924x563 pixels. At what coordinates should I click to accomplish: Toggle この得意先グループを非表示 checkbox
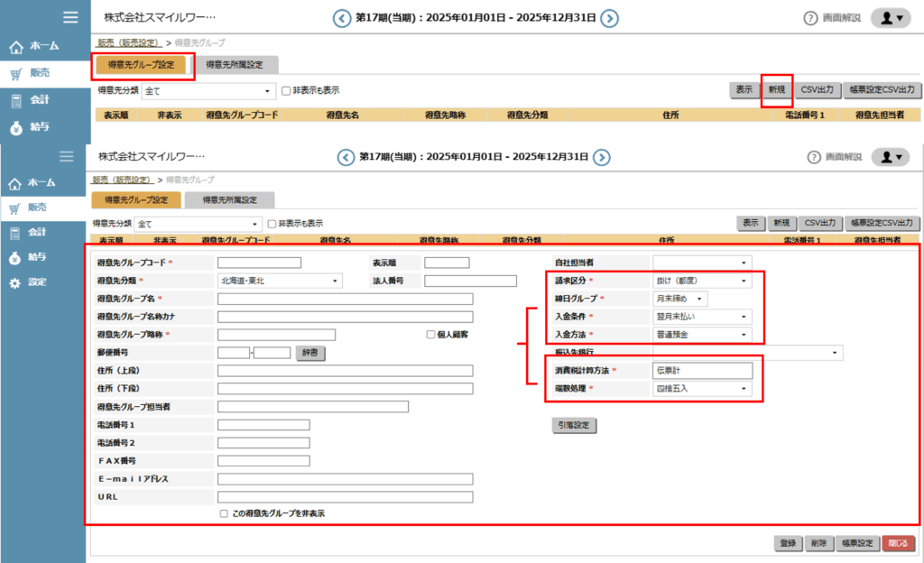point(224,513)
